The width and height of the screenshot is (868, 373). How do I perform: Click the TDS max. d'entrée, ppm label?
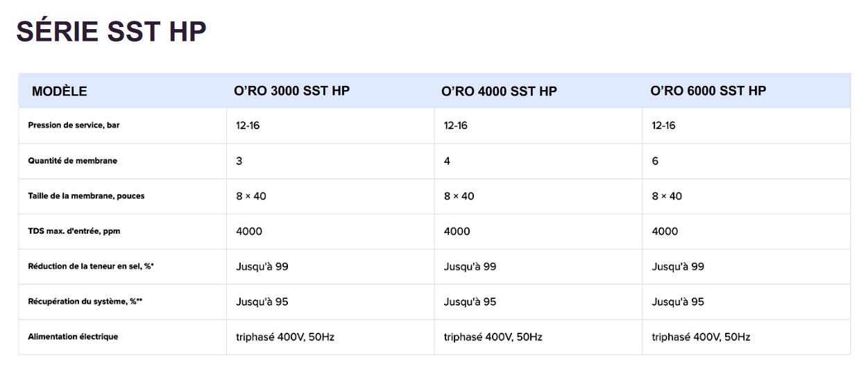tap(74, 231)
